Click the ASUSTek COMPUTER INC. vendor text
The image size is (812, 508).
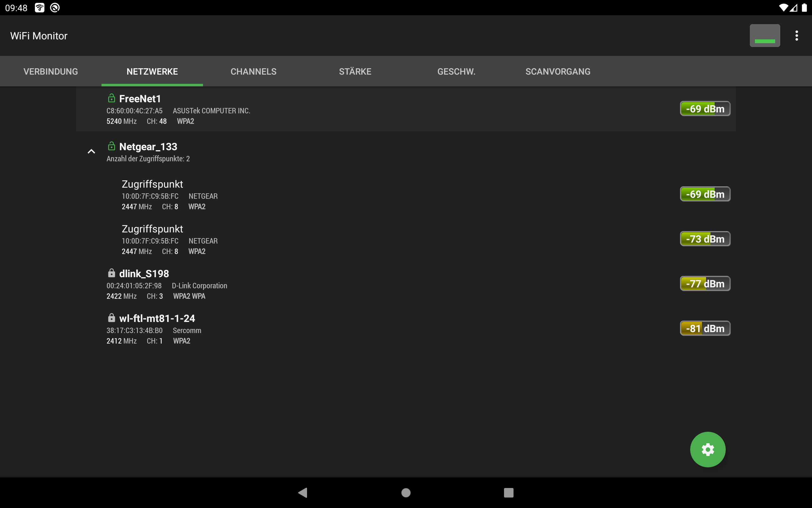point(211,111)
